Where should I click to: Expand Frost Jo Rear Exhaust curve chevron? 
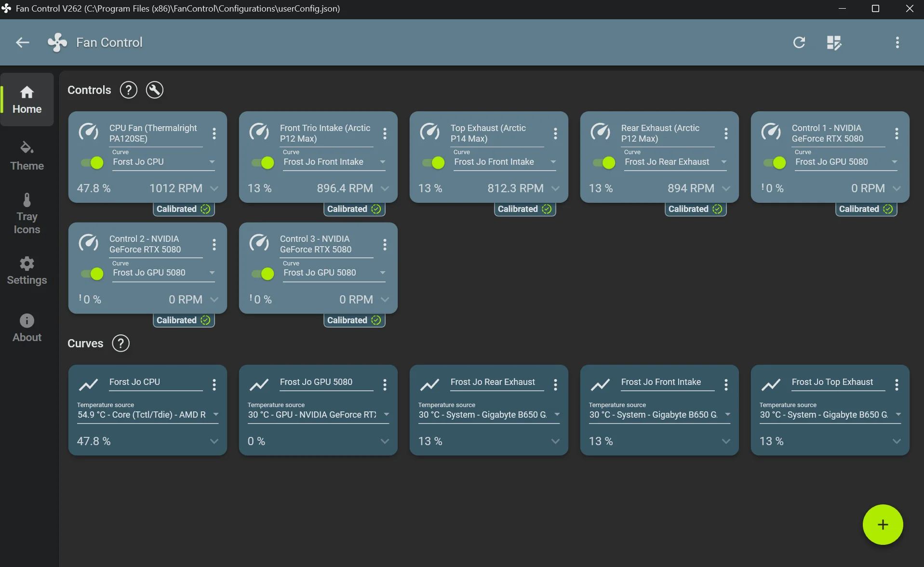(x=556, y=441)
